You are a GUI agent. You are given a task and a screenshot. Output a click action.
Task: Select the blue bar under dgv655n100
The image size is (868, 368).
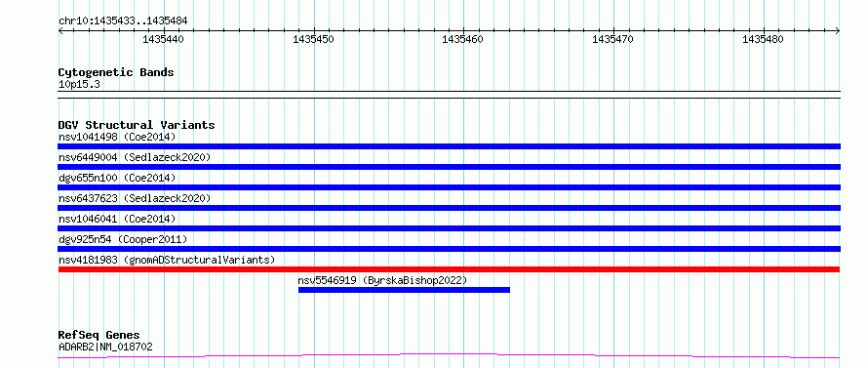449,187
